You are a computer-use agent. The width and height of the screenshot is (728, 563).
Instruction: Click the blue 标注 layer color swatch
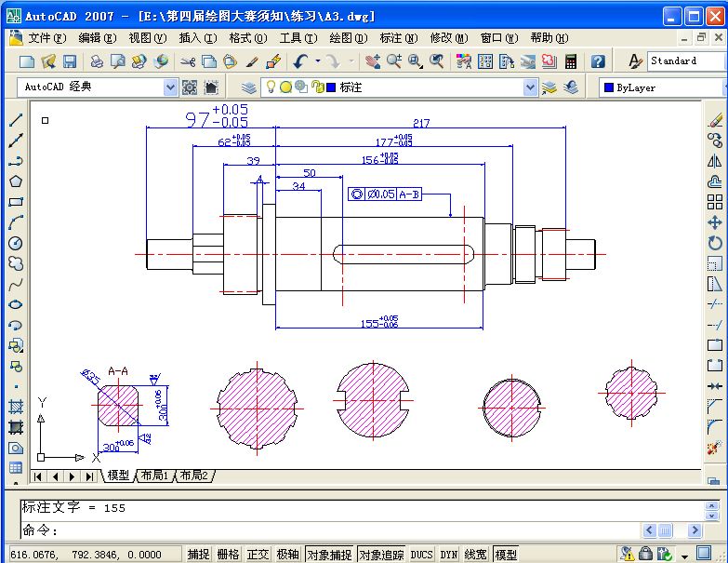click(331, 87)
